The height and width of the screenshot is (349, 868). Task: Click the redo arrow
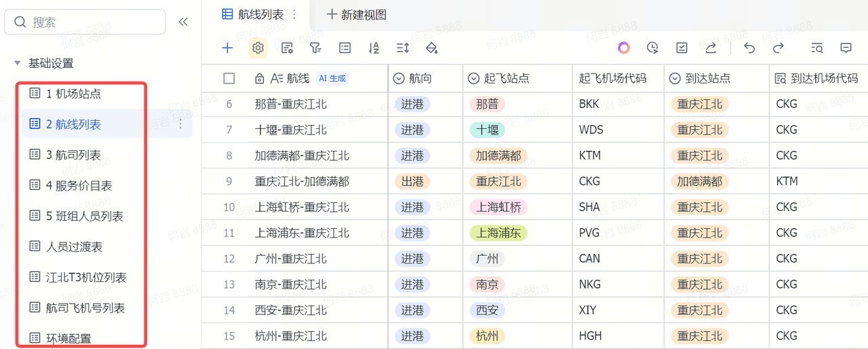pos(778,48)
